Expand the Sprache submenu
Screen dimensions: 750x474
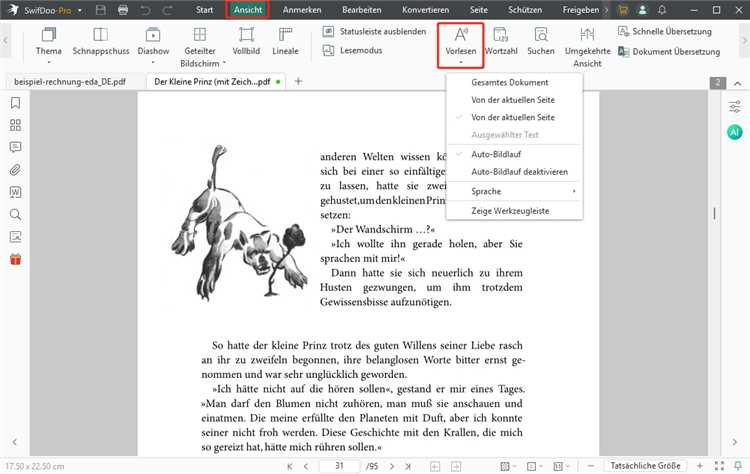pos(514,191)
